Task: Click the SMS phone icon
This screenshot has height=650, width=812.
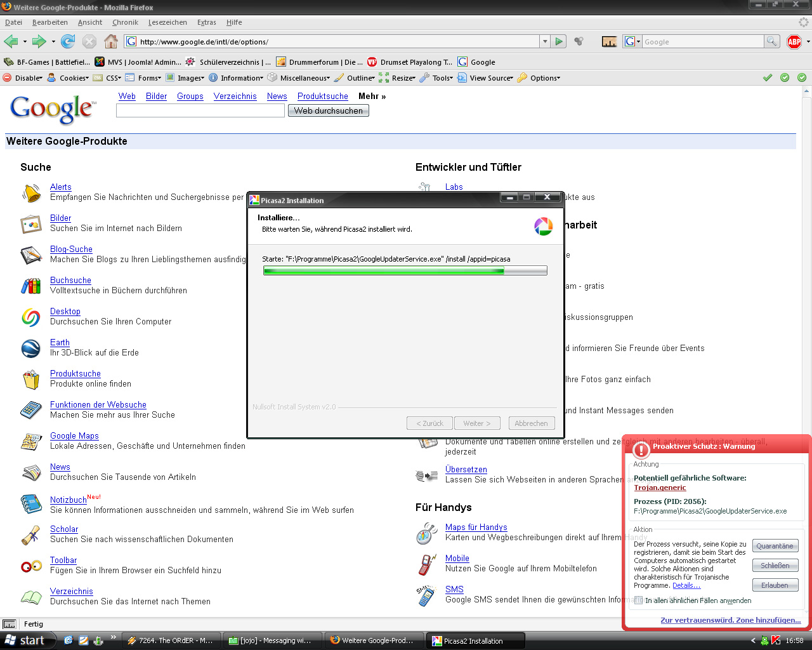Action: click(426, 595)
